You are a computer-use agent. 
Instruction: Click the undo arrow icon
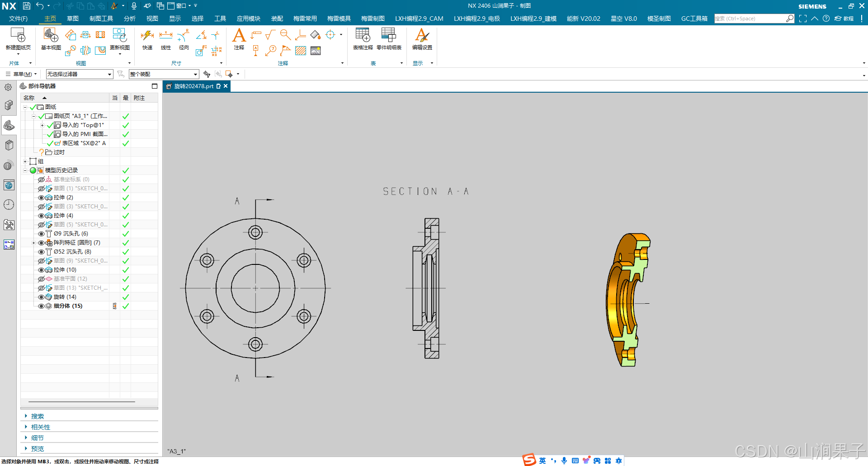click(x=40, y=6)
